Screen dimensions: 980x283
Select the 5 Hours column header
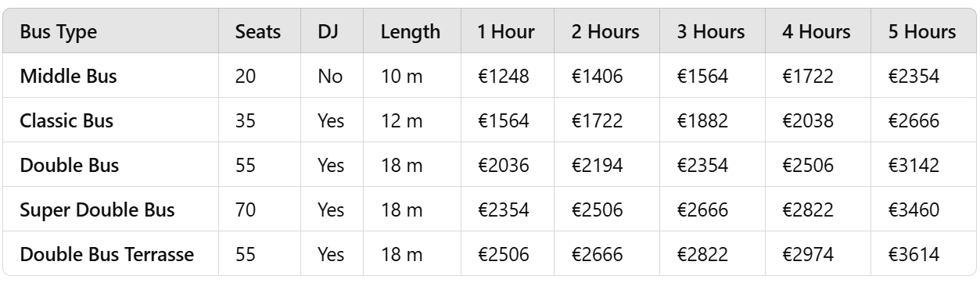(x=922, y=32)
